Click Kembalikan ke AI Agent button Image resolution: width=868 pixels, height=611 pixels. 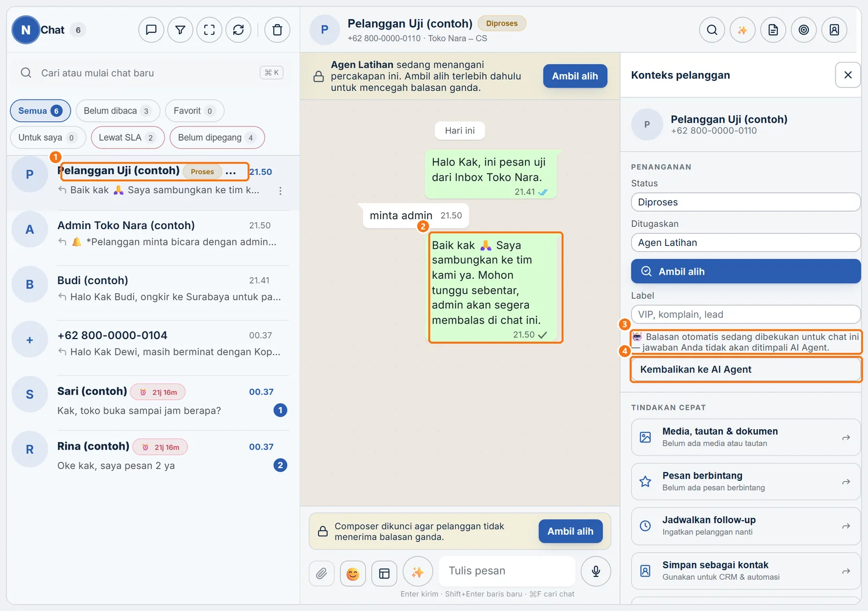(x=745, y=369)
